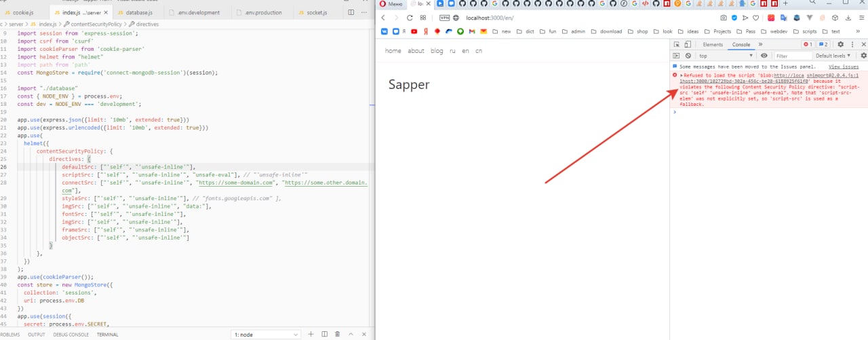Select the TERMINAL panel tab

107,335
